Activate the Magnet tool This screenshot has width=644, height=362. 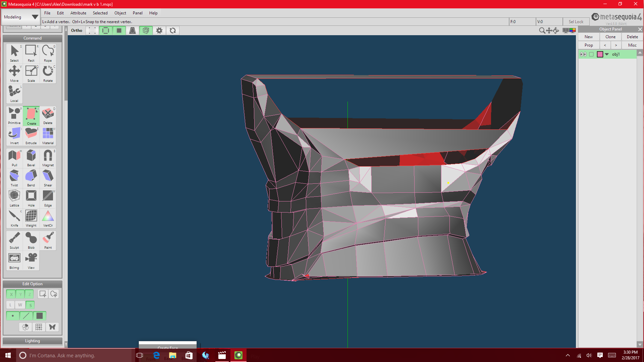[x=48, y=158]
